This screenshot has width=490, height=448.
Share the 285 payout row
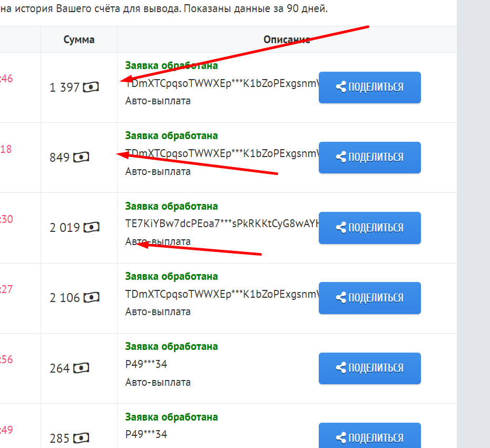pyautogui.click(x=370, y=435)
